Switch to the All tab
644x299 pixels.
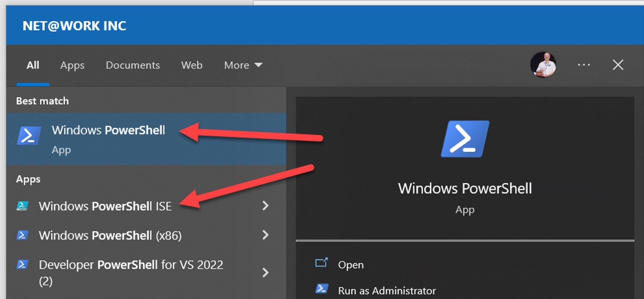click(33, 65)
